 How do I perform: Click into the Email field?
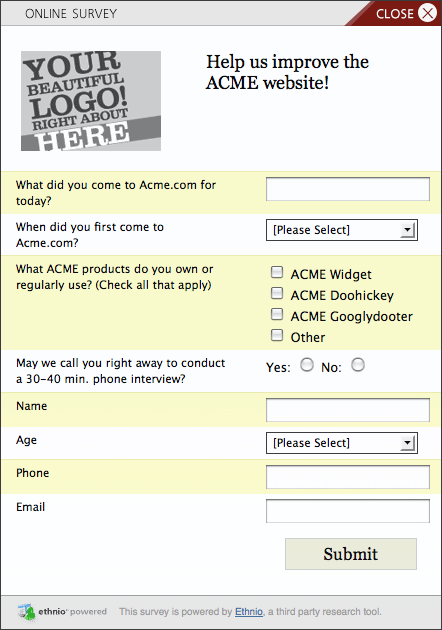[x=348, y=511]
